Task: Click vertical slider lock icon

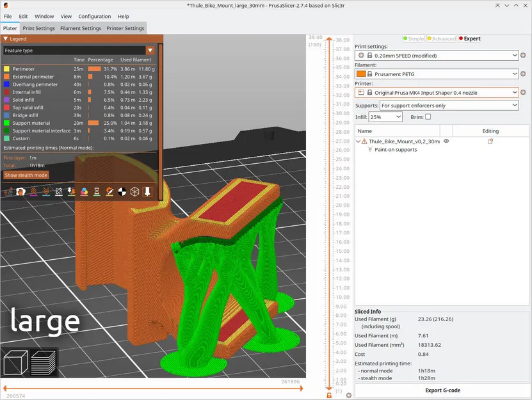Action: coord(329,395)
